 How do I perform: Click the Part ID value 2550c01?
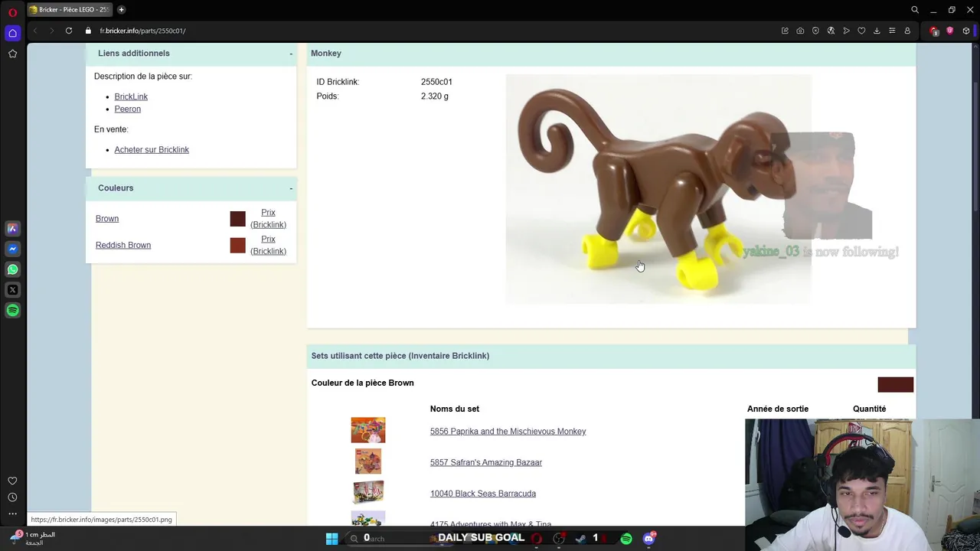(436, 82)
